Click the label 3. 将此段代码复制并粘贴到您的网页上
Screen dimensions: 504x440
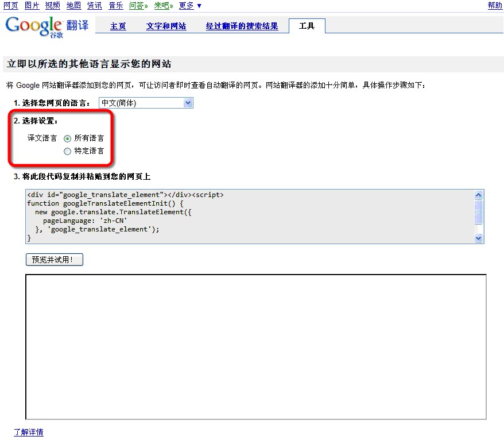[x=82, y=176]
